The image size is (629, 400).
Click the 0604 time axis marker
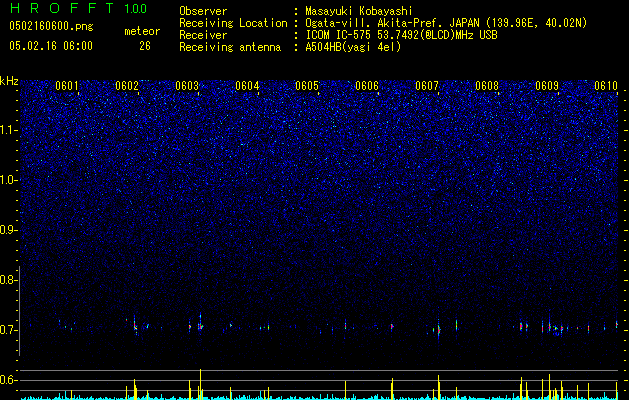[x=247, y=86]
